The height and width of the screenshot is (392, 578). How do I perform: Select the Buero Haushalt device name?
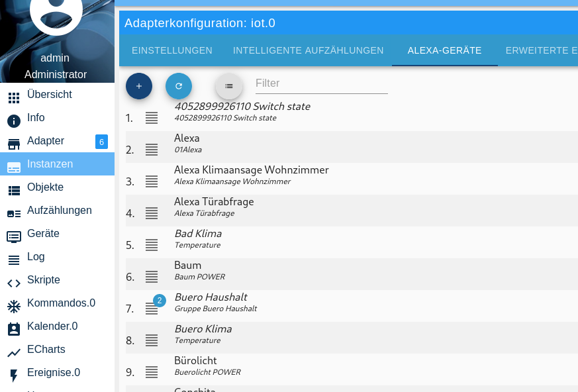(211, 297)
